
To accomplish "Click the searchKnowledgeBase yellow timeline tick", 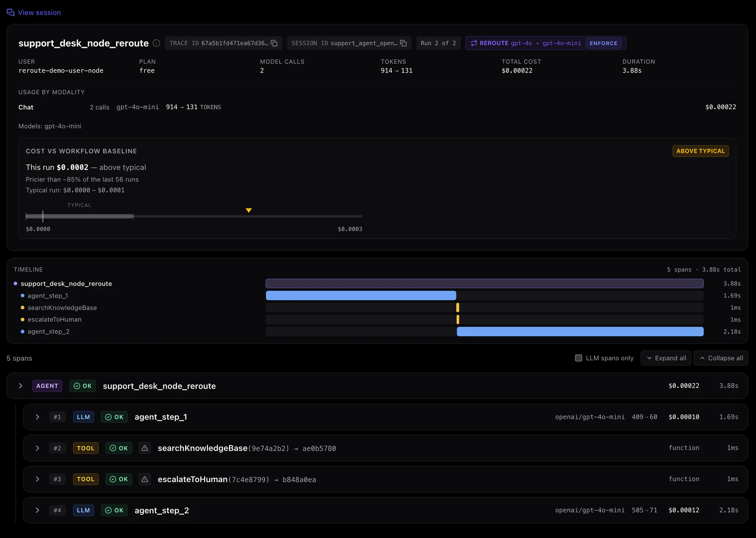I will 458,308.
